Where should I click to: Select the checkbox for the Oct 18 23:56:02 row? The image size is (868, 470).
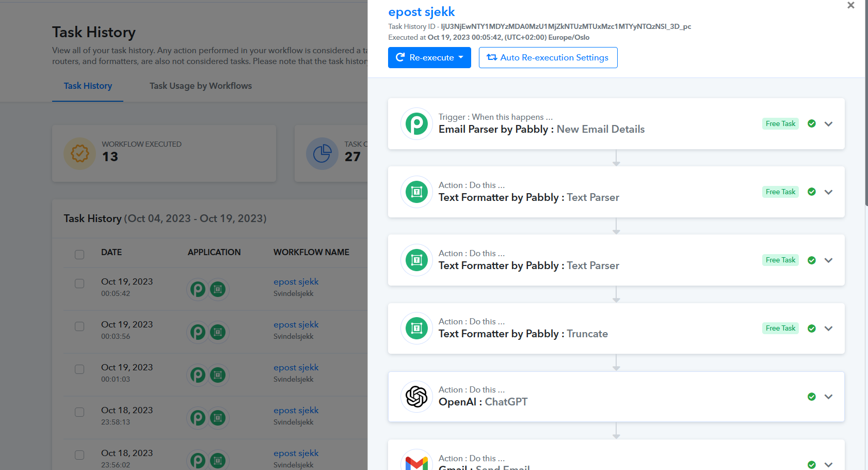[79, 455]
